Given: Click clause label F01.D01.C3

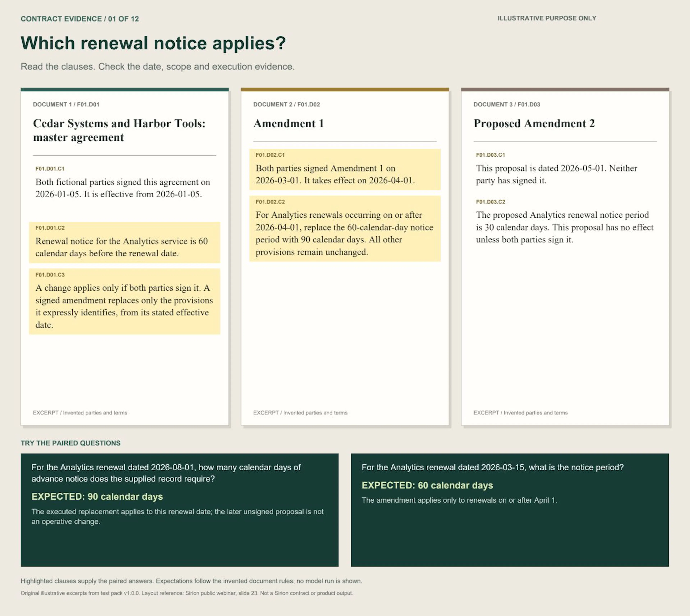Looking at the screenshot, I should (50, 275).
